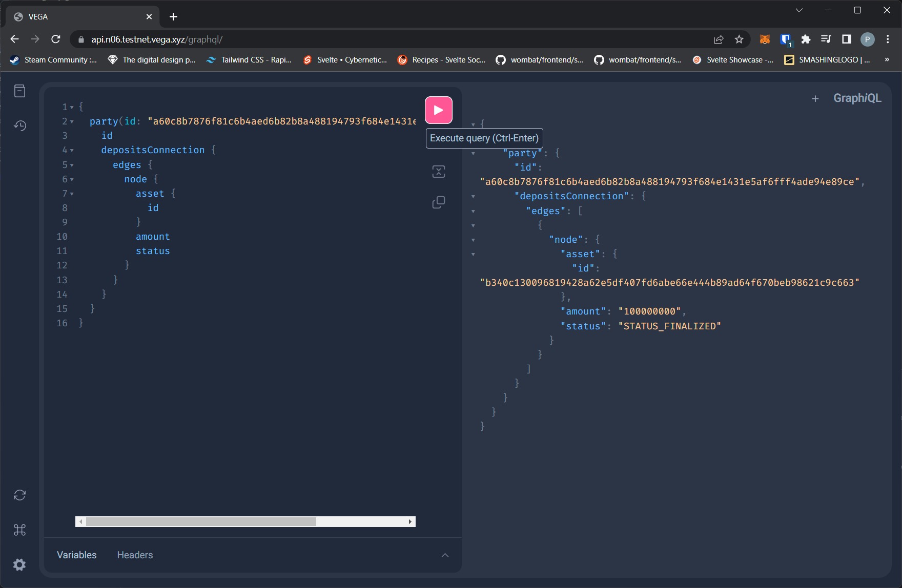Collapse the Variables and Headers editor section
Viewport: 902px width, 588px height.
[445, 555]
